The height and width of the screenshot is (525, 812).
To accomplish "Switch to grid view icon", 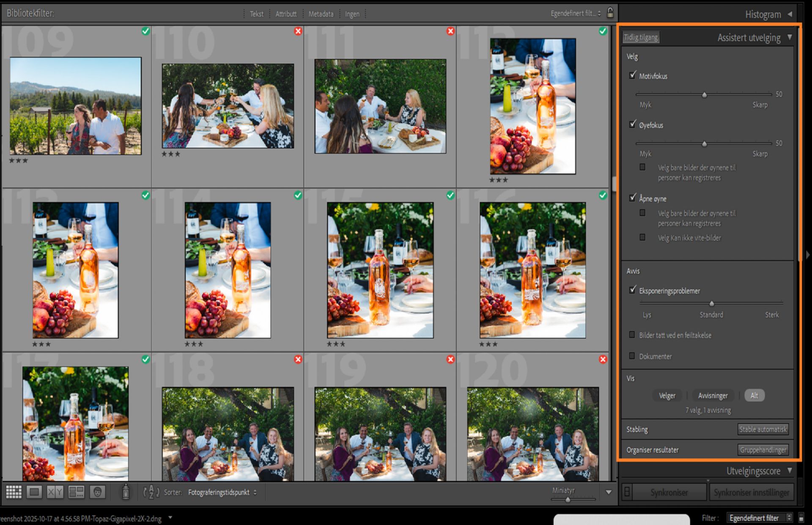I will pos(14,492).
